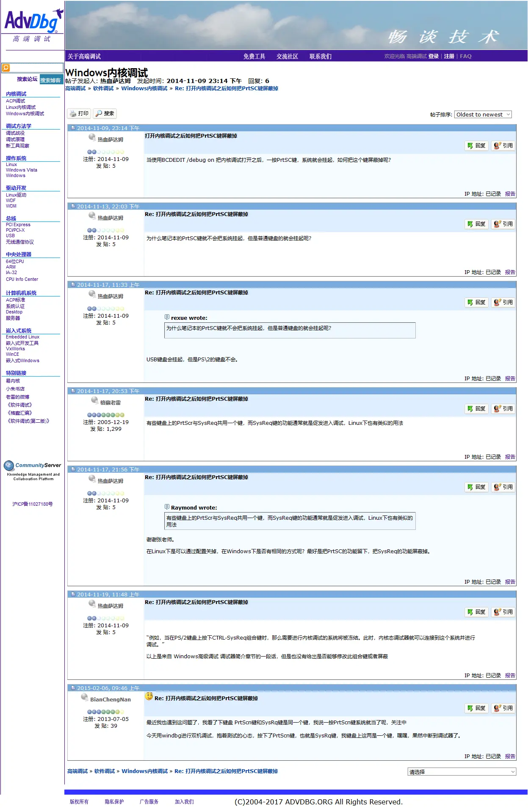Click the 登录 login link
528x812 pixels.
[x=434, y=56]
